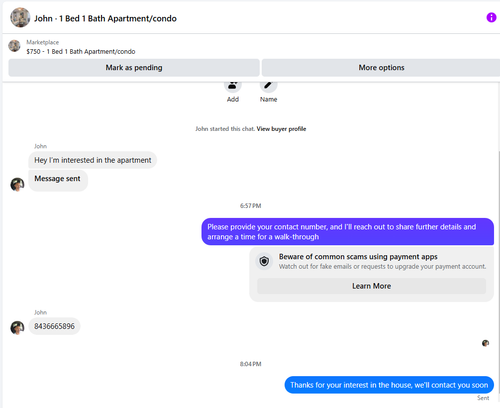Click the Marketplace listing small thumbnail
The image size is (500, 408).
(x=14, y=46)
